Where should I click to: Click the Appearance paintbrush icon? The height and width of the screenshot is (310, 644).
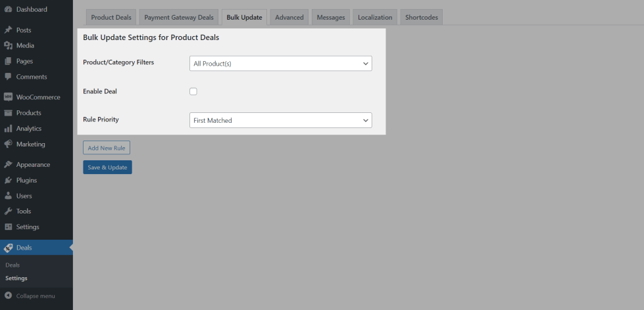point(8,165)
